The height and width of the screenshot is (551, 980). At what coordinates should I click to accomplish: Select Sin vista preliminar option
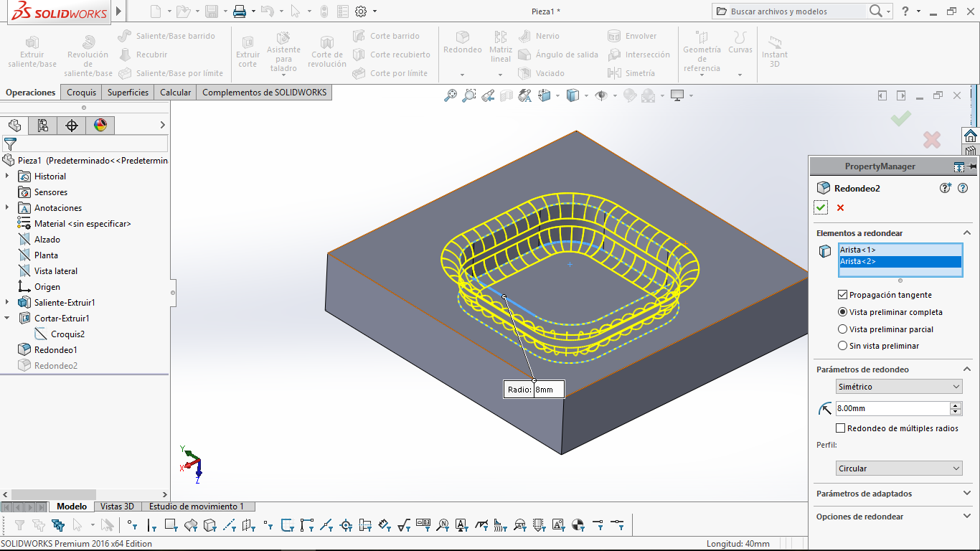click(x=842, y=346)
